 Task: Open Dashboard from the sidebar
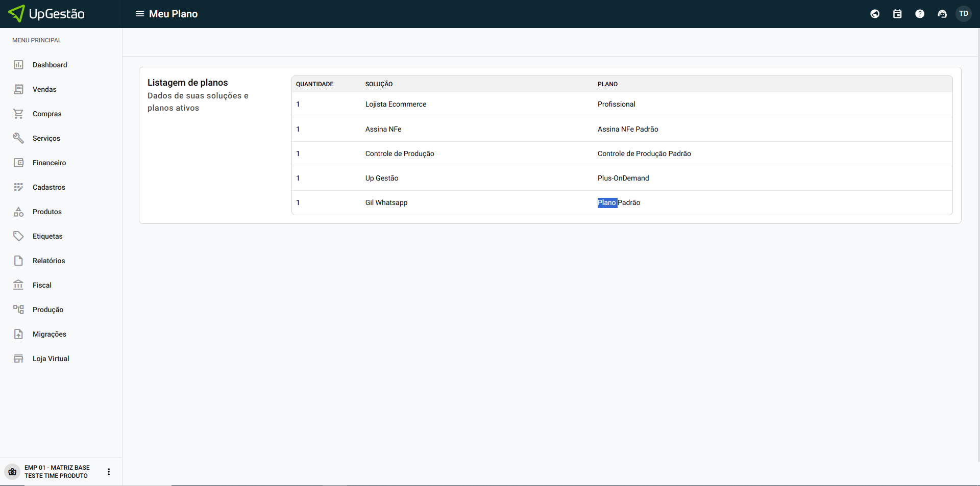point(50,65)
